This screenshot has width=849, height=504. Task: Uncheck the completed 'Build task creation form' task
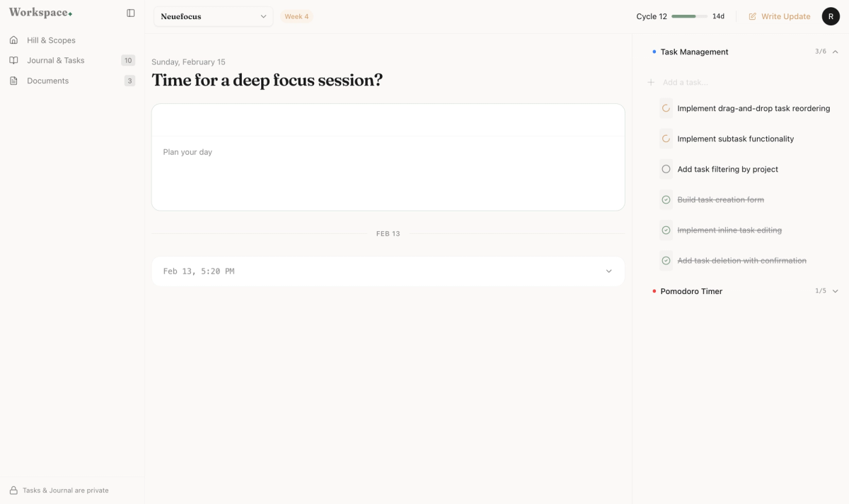[666, 199]
